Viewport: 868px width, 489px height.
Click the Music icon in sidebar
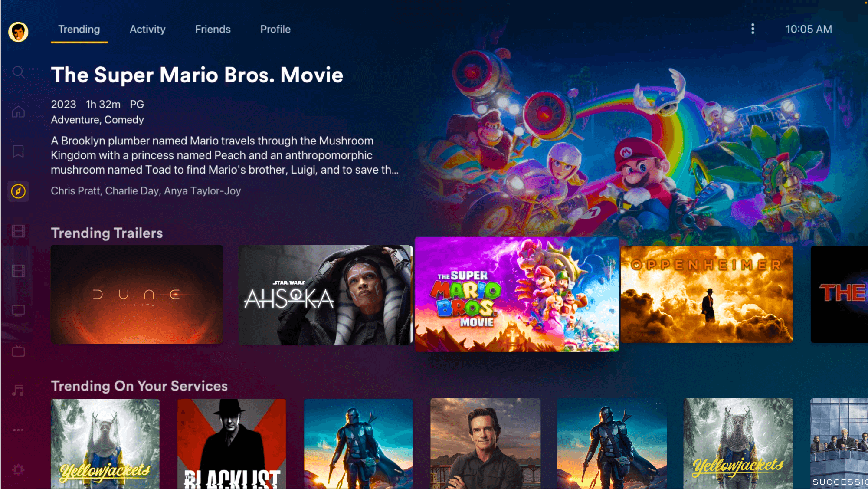click(x=17, y=389)
